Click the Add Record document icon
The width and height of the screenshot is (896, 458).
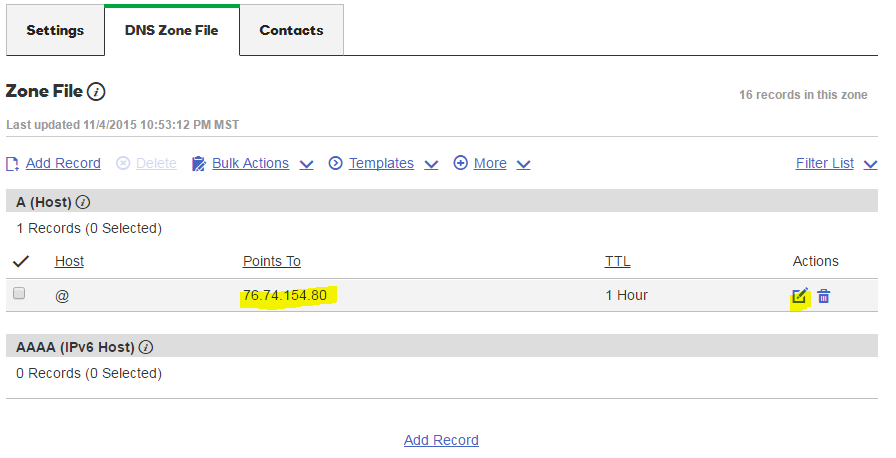pos(13,163)
